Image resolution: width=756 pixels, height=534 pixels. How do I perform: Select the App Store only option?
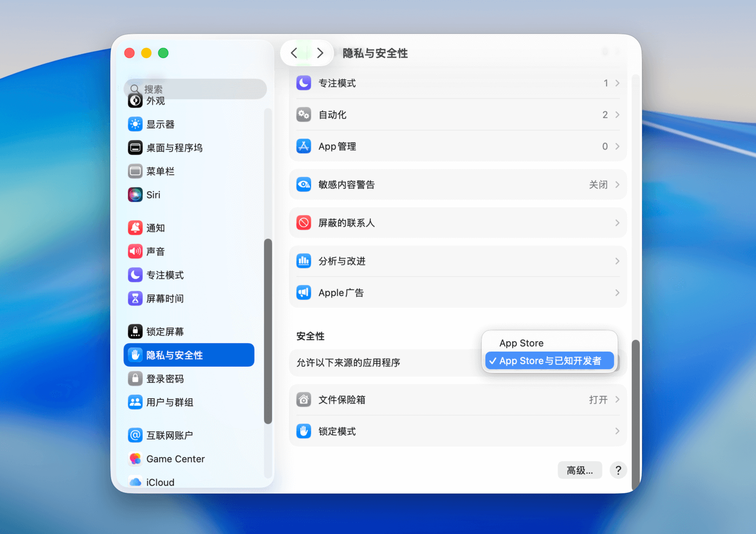click(x=521, y=343)
